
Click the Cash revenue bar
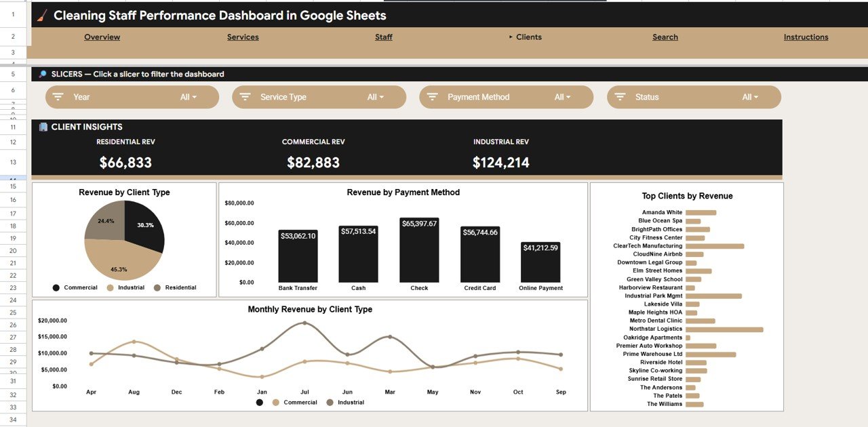pos(358,253)
